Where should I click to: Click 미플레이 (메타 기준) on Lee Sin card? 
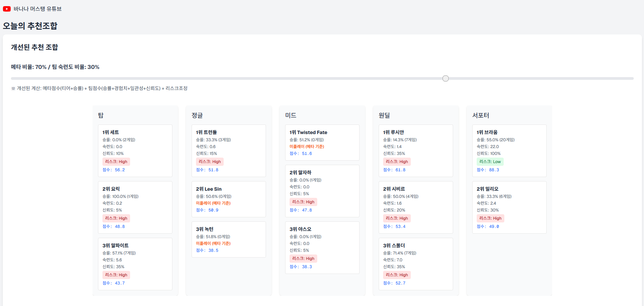tap(213, 203)
